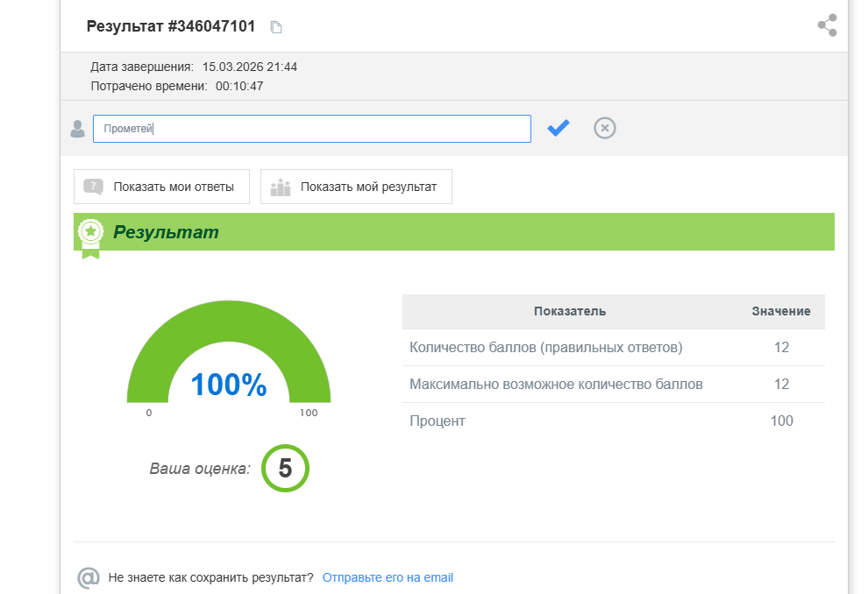
Task: Cancel name editing with circled X
Action: coord(605,128)
